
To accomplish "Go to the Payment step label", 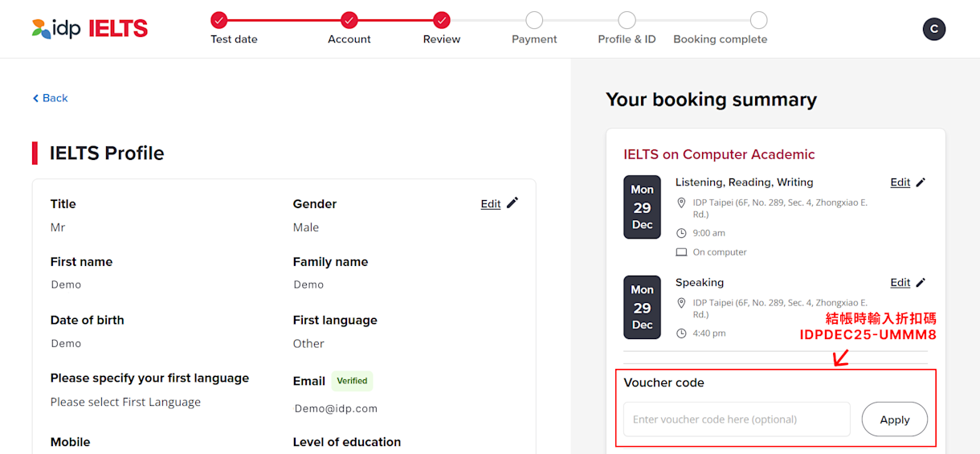I will (x=534, y=39).
